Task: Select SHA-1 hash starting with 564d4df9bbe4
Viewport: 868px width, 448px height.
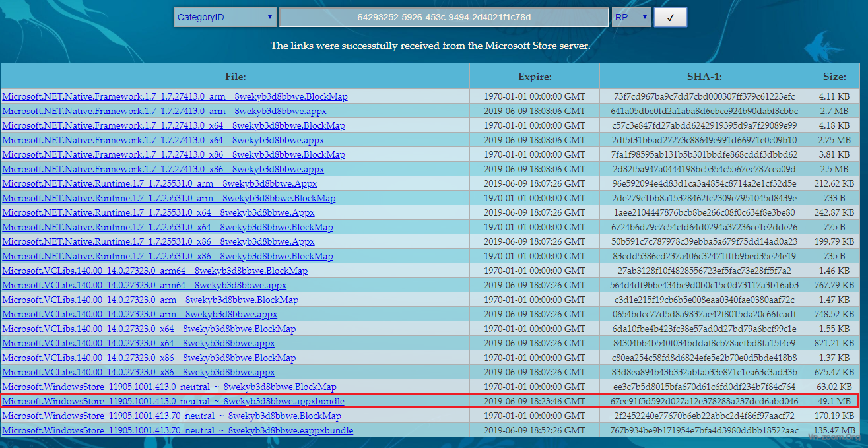Action: (x=704, y=285)
